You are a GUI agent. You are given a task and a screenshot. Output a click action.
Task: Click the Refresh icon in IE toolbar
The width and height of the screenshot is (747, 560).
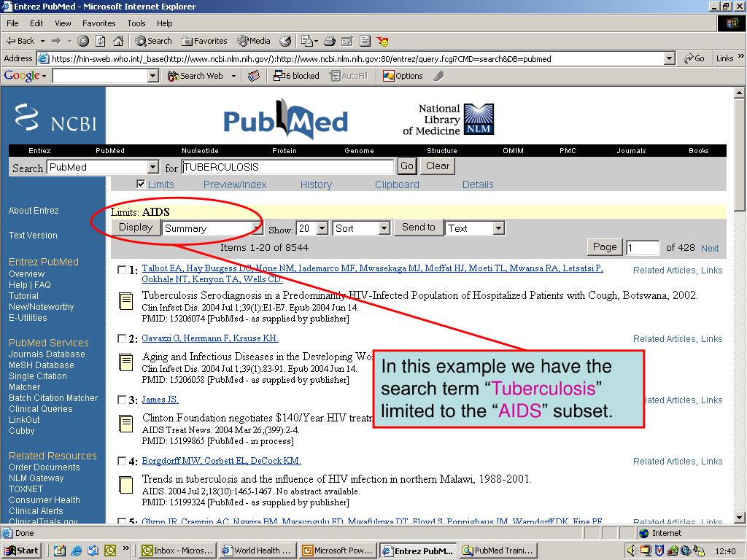pos(101,41)
